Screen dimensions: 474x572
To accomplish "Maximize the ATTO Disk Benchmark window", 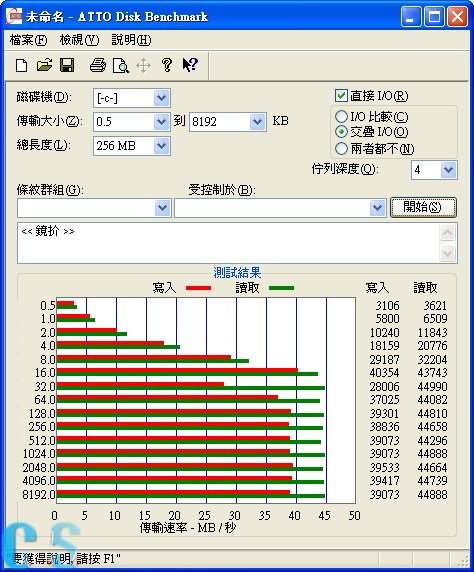I will (x=434, y=16).
